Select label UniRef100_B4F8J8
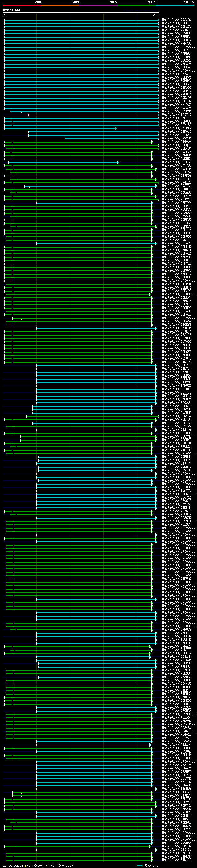197x868 pixels. [177, 132]
